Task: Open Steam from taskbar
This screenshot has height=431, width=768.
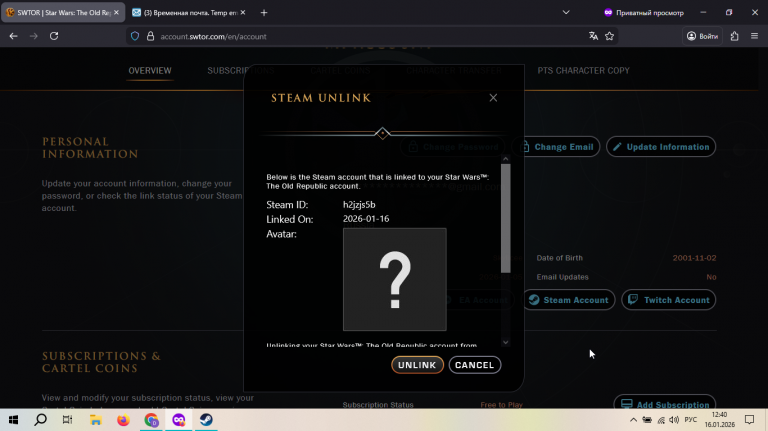Action: click(x=206, y=420)
